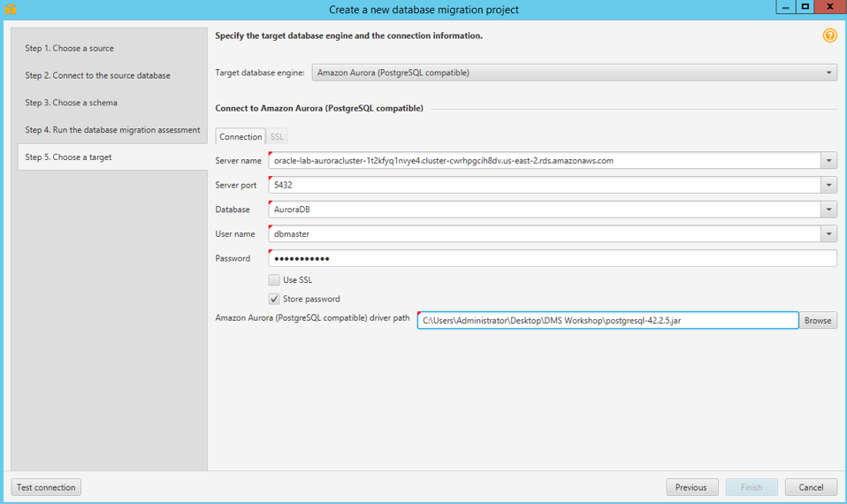Click the Finish button
The image size is (847, 504).
click(752, 487)
